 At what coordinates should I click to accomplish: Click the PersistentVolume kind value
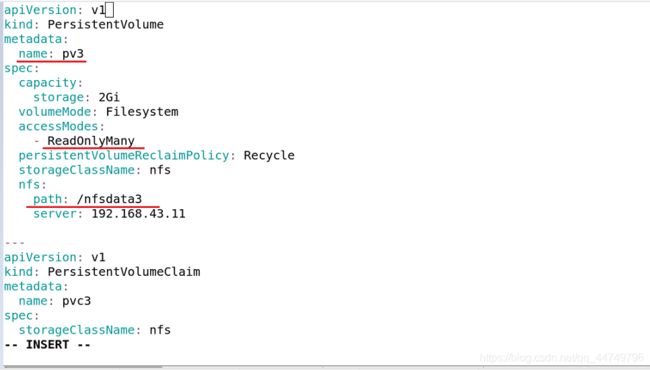pos(105,24)
